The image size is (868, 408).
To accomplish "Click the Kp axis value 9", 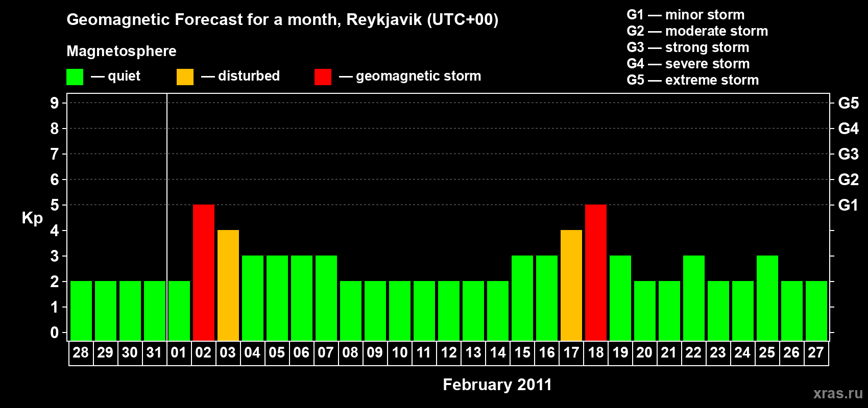I will [x=55, y=103].
